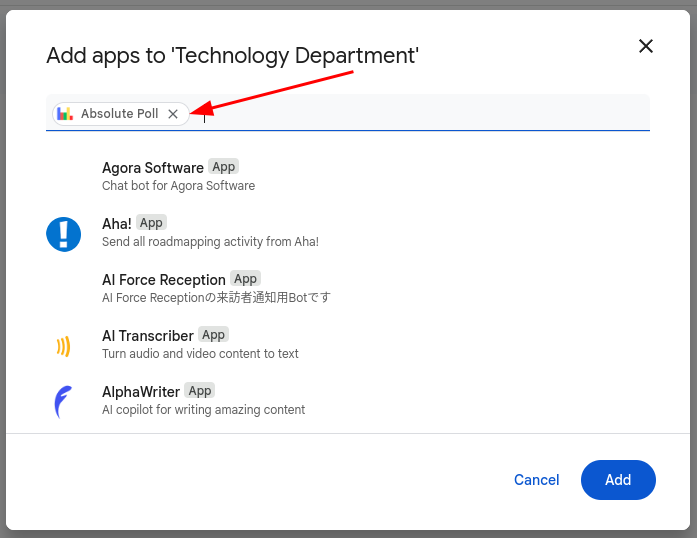Click the AlphaWriter feather icon

click(x=63, y=402)
